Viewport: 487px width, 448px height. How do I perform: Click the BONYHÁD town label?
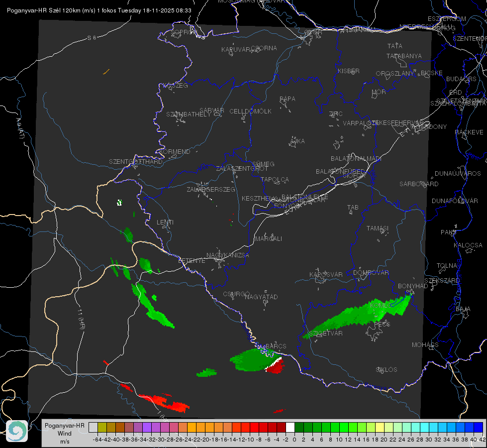tap(413, 286)
